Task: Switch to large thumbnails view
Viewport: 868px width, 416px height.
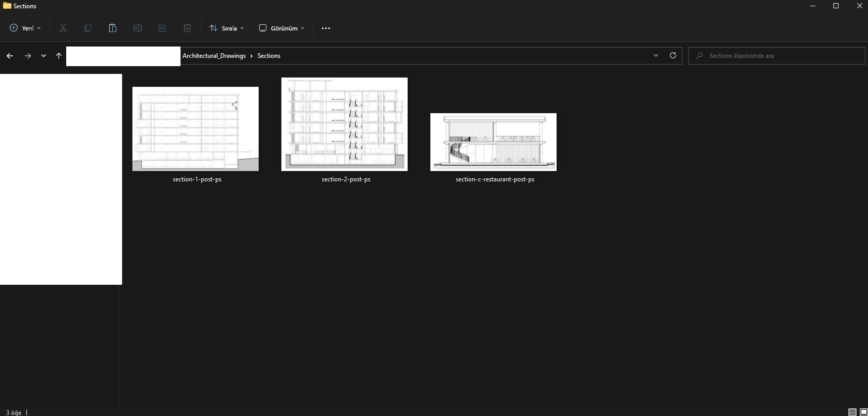Action: [x=863, y=412]
